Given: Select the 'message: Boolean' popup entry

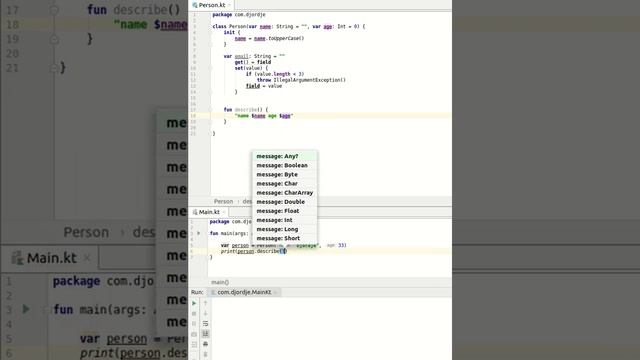Looking at the screenshot, I should coord(284,165).
